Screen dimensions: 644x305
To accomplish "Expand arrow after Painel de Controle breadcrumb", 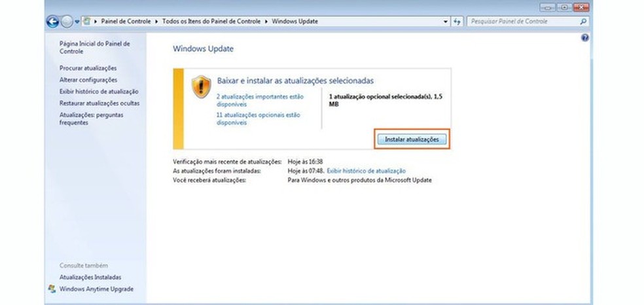I will pyautogui.click(x=156, y=22).
